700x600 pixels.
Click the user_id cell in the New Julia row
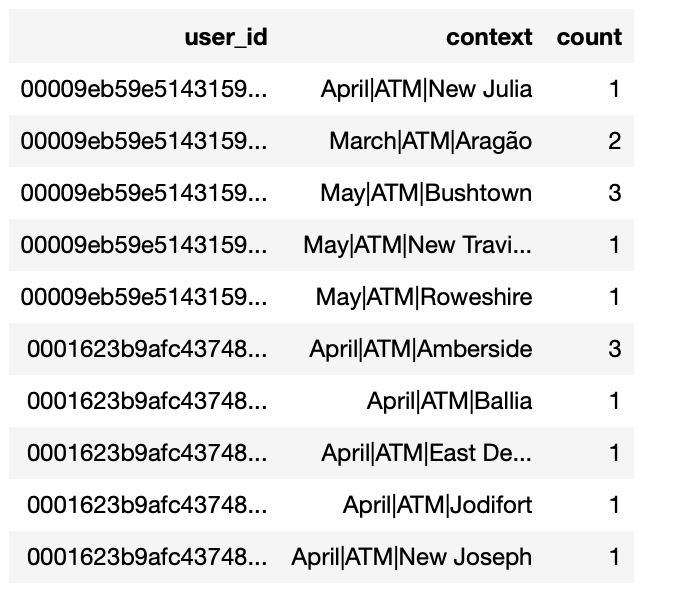click(x=144, y=90)
